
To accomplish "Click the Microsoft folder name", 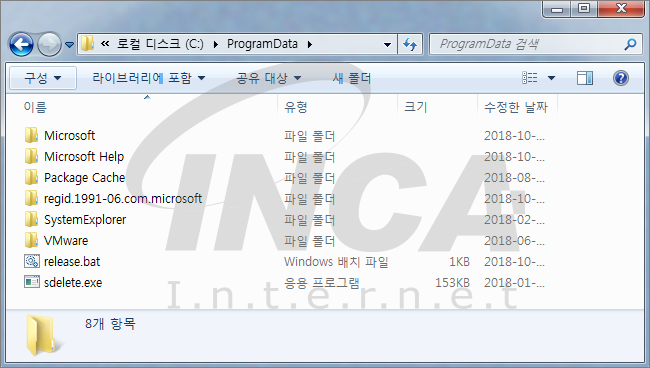I will coord(70,136).
